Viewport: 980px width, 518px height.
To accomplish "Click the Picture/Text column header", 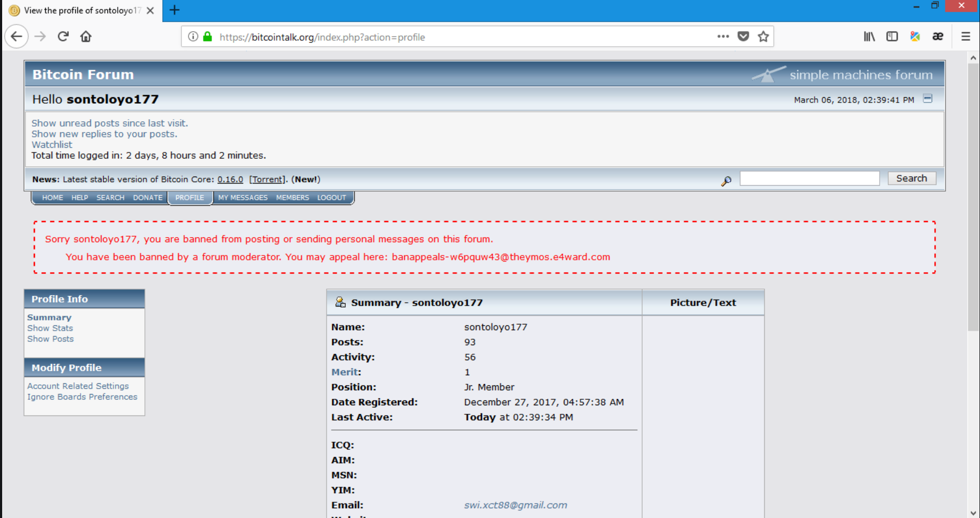I will coord(703,302).
